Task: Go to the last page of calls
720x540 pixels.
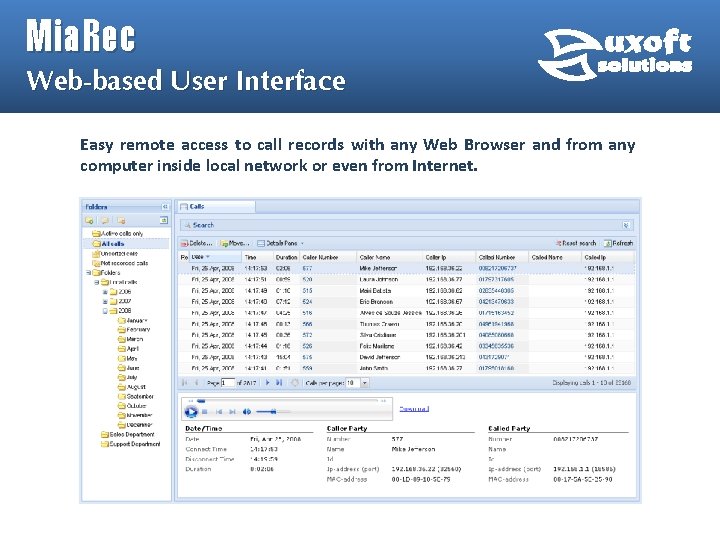Action: tap(279, 382)
